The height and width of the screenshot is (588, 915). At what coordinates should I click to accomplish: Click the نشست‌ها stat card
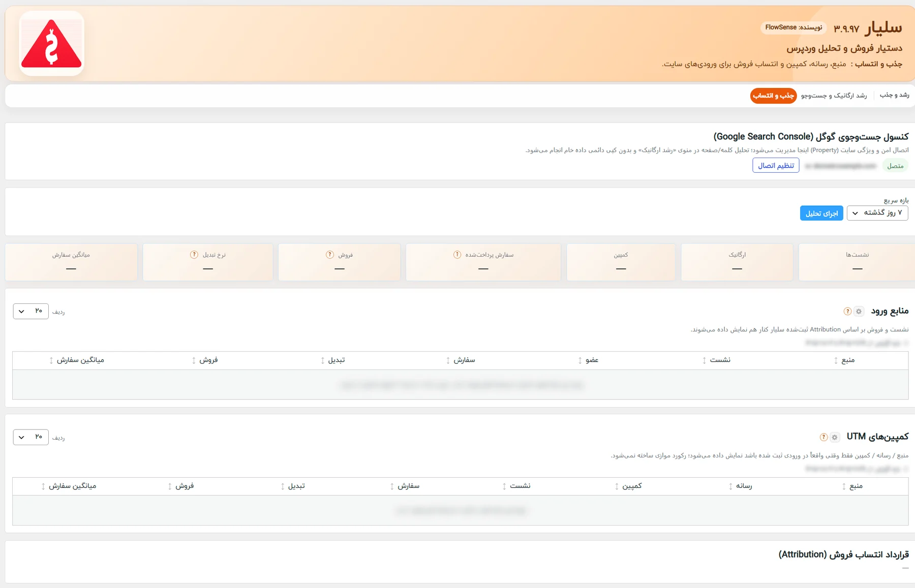coord(857,262)
